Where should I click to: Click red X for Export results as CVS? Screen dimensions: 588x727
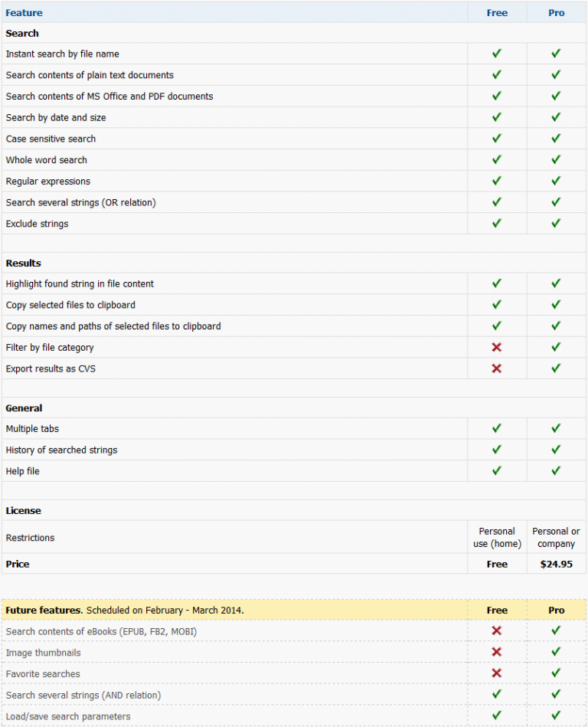point(497,368)
